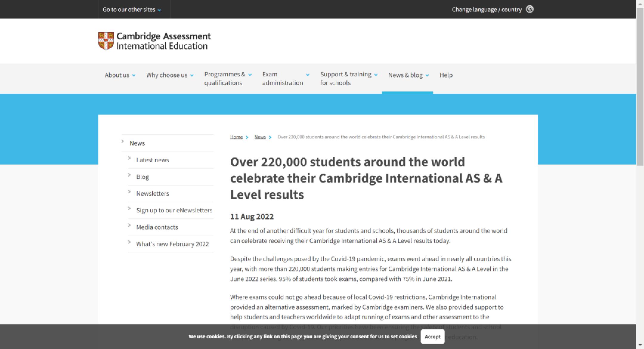Click the arrow icon beside Blog

pos(129,175)
